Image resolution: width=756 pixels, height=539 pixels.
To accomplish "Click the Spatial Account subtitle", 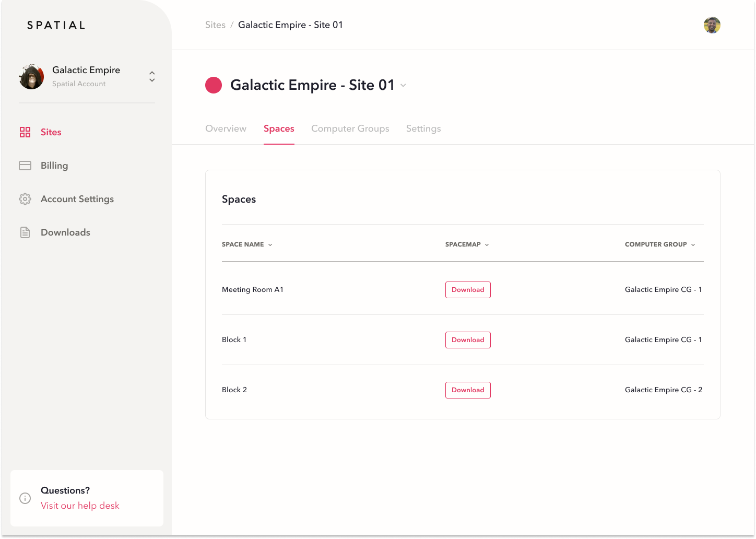I will (x=79, y=84).
